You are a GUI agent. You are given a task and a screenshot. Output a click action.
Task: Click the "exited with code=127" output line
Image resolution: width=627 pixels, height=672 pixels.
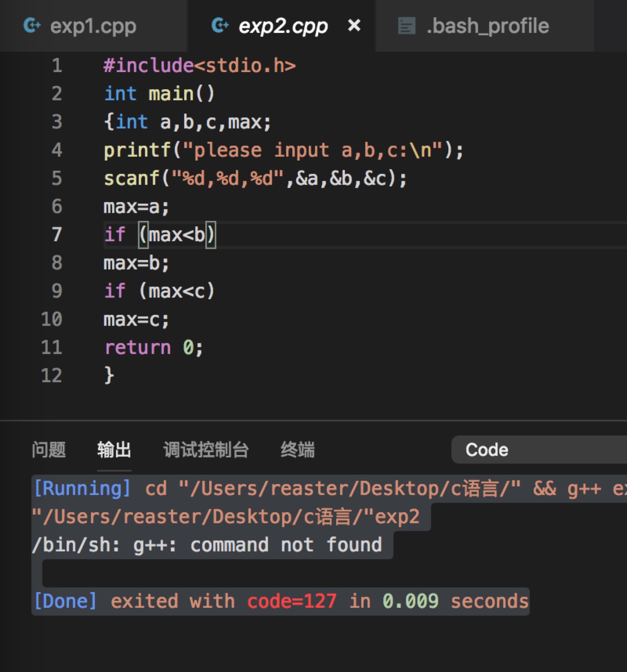pyautogui.click(x=281, y=602)
